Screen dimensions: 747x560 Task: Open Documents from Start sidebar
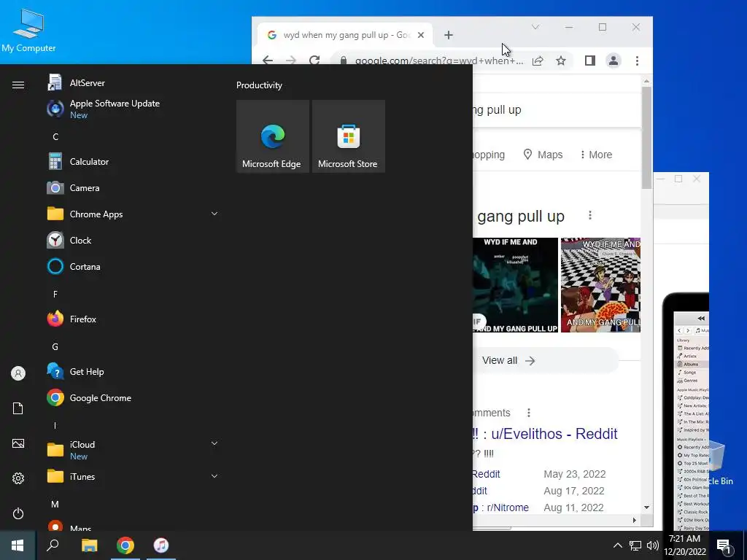tap(18, 408)
